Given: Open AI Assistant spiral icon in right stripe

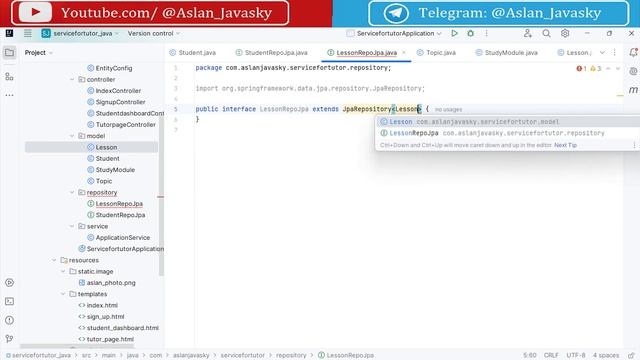Looking at the screenshot, I should click(633, 71).
